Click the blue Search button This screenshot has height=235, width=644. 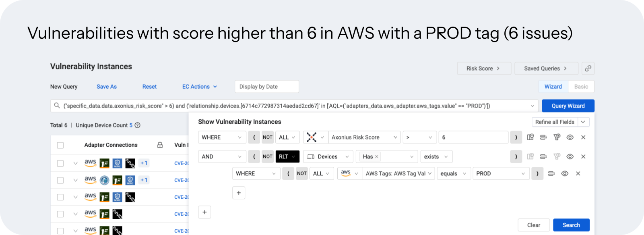(x=571, y=225)
